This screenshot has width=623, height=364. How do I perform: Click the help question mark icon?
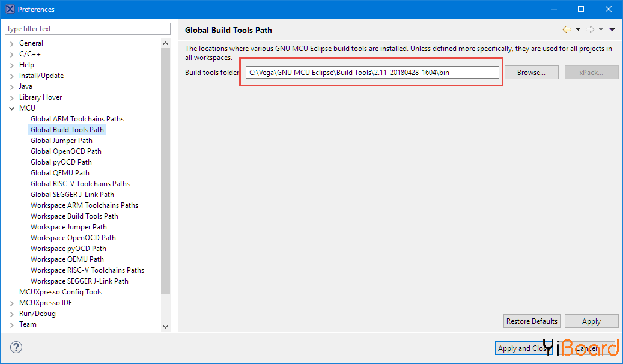pos(16,347)
